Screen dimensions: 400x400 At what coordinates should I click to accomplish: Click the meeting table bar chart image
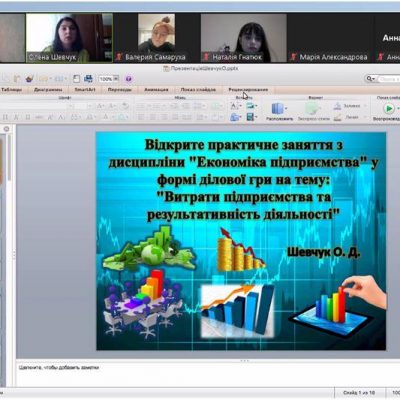(x=143, y=303)
